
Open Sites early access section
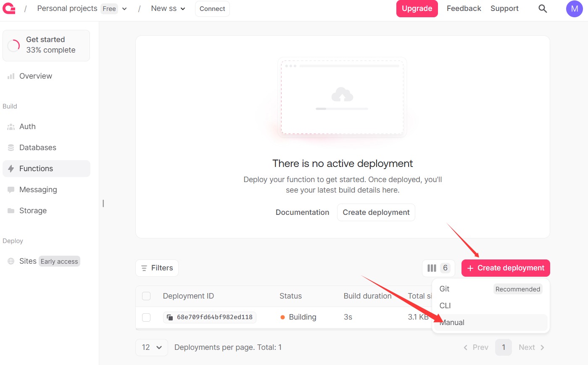(x=28, y=261)
